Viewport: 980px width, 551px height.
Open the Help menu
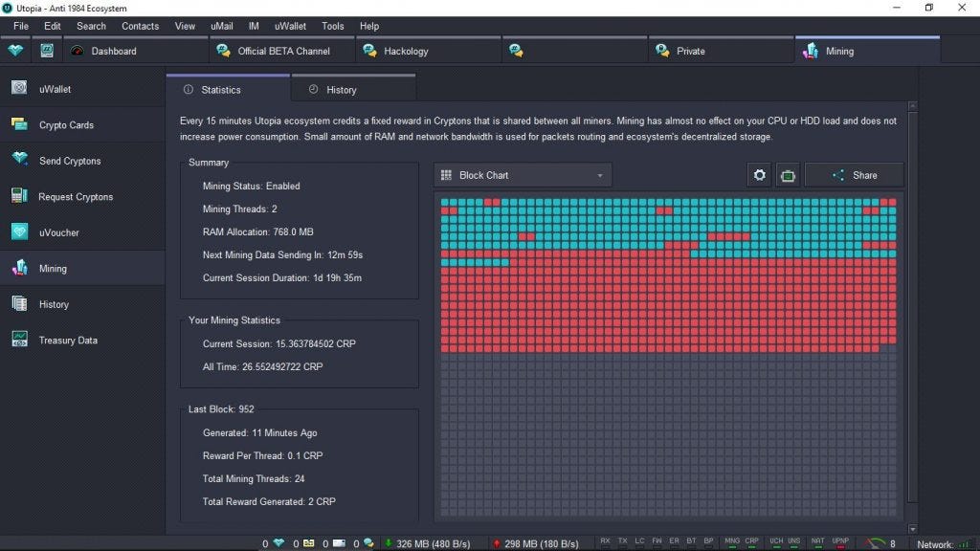tap(369, 26)
